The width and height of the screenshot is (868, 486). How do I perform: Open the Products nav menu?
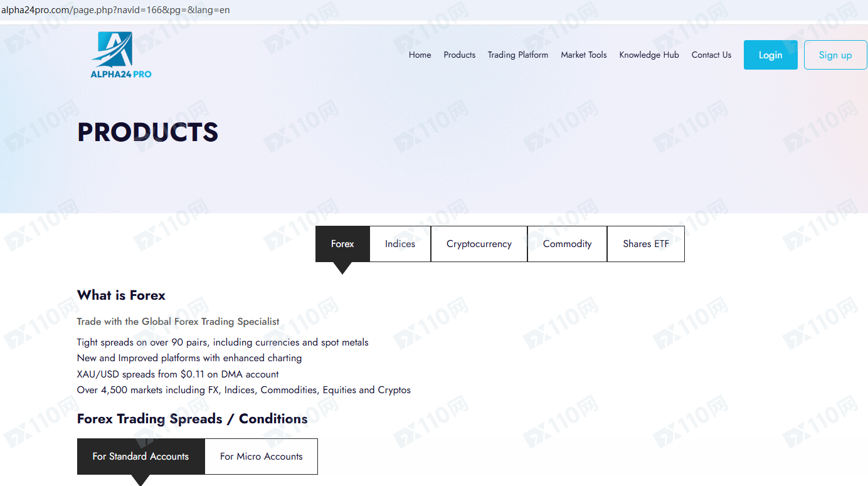(x=459, y=55)
